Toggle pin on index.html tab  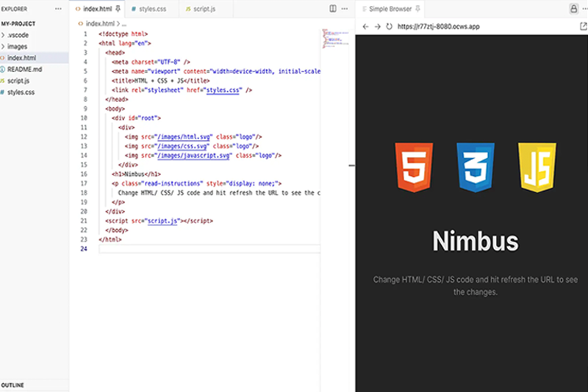118,9
